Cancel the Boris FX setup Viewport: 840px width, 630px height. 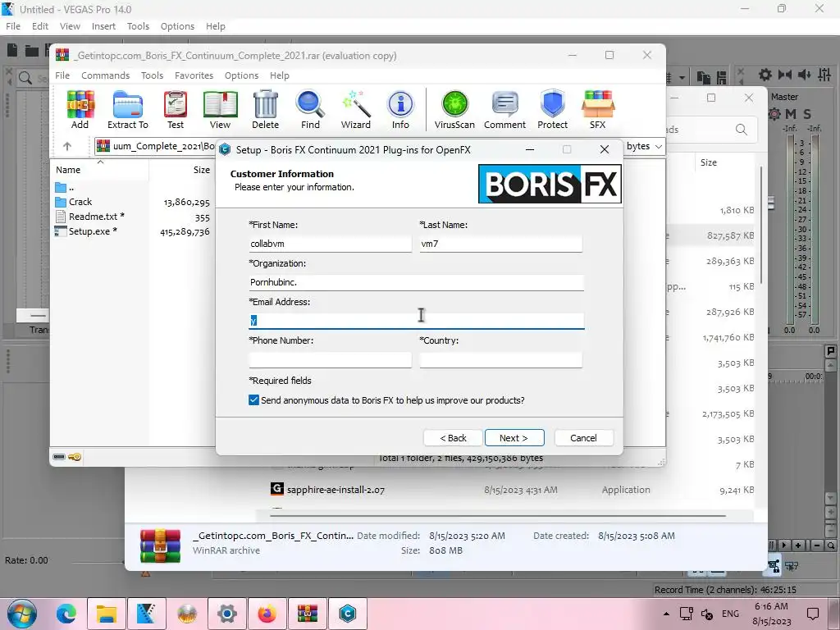583,438
